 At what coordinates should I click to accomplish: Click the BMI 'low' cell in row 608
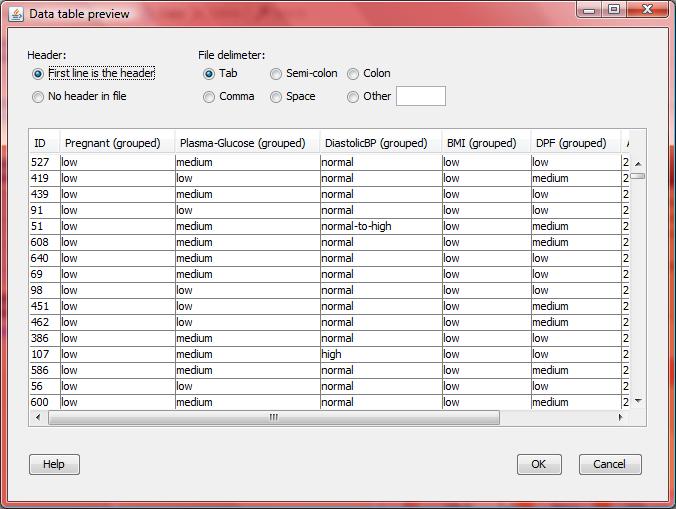tap(486, 242)
